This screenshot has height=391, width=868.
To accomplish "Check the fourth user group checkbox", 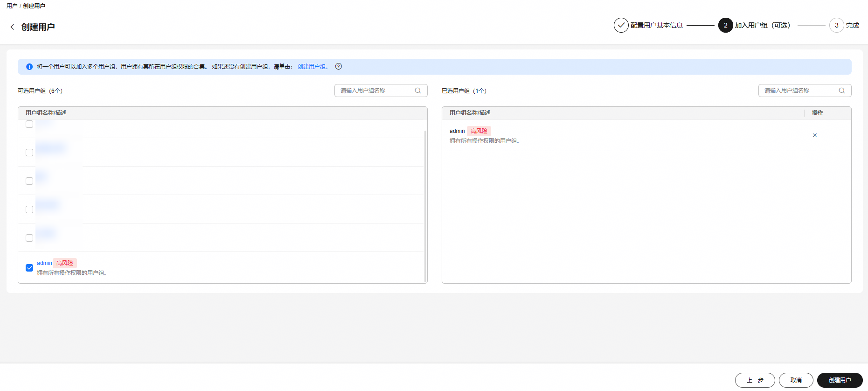I will tap(29, 209).
